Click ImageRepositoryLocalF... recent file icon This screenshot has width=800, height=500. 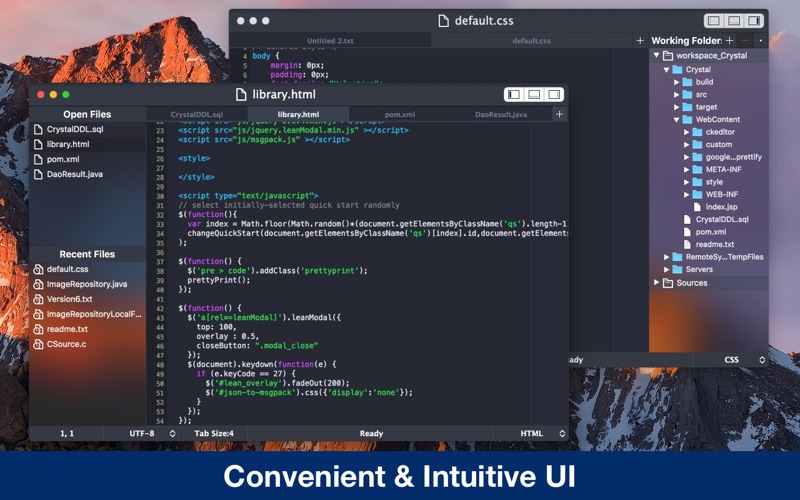pos(38,314)
